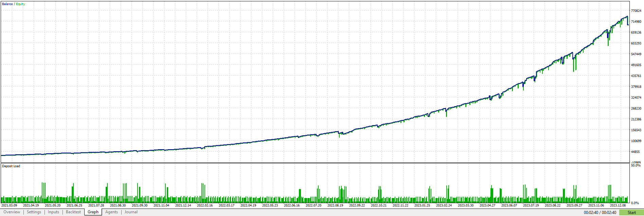Click the 2021.05.20 date label

pos(53,205)
